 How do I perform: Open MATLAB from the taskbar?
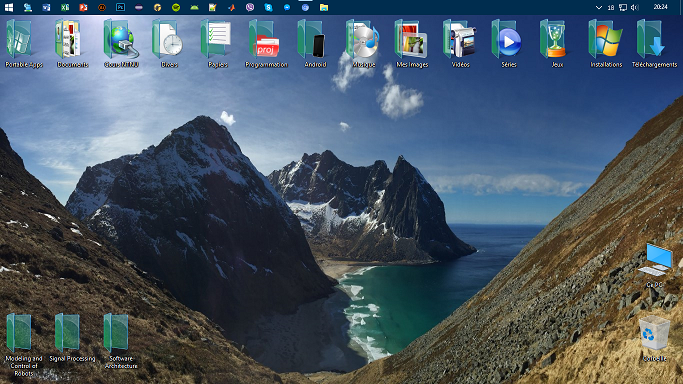(x=231, y=7)
